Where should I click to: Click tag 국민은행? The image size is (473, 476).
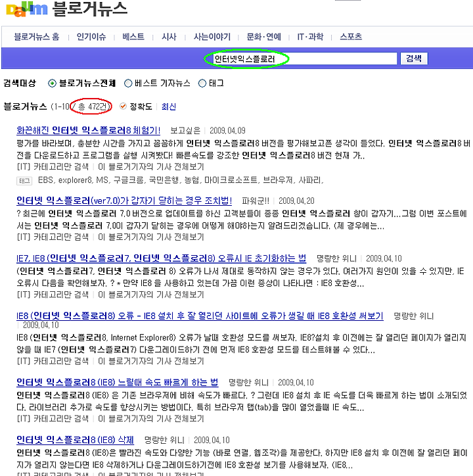pyautogui.click(x=164, y=180)
